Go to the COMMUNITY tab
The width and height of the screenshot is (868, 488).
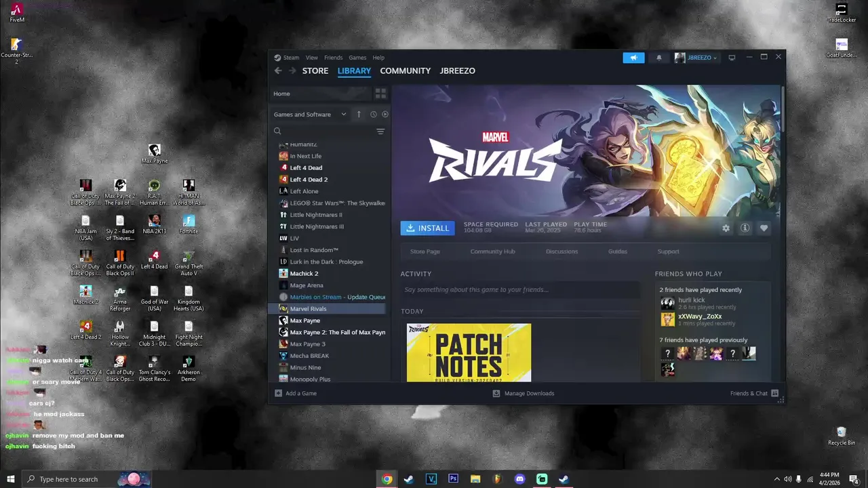point(406,70)
